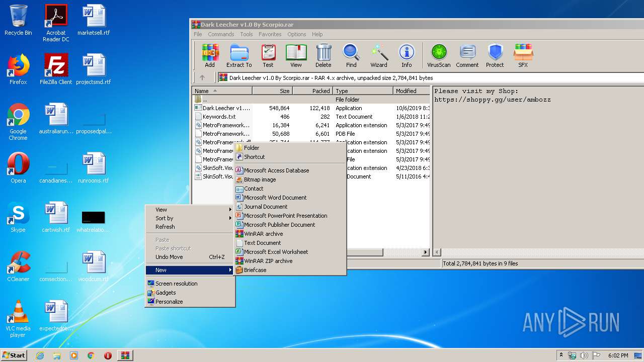Select runrooms.rtf desktop file
This screenshot has width=644, height=362.
tap(94, 168)
